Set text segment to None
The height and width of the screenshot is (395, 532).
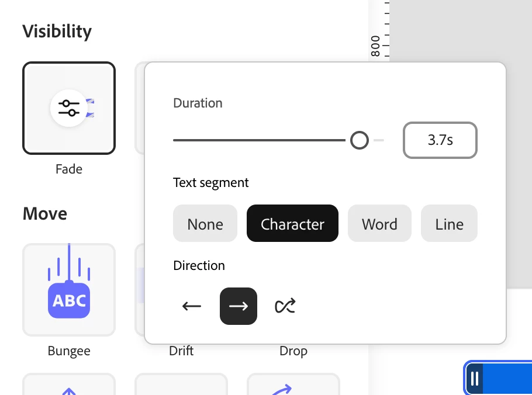[205, 224]
